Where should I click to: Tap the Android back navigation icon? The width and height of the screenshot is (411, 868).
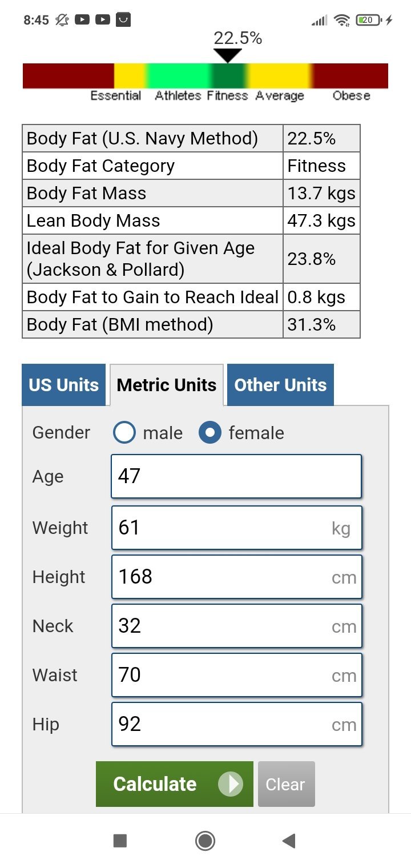point(289,841)
